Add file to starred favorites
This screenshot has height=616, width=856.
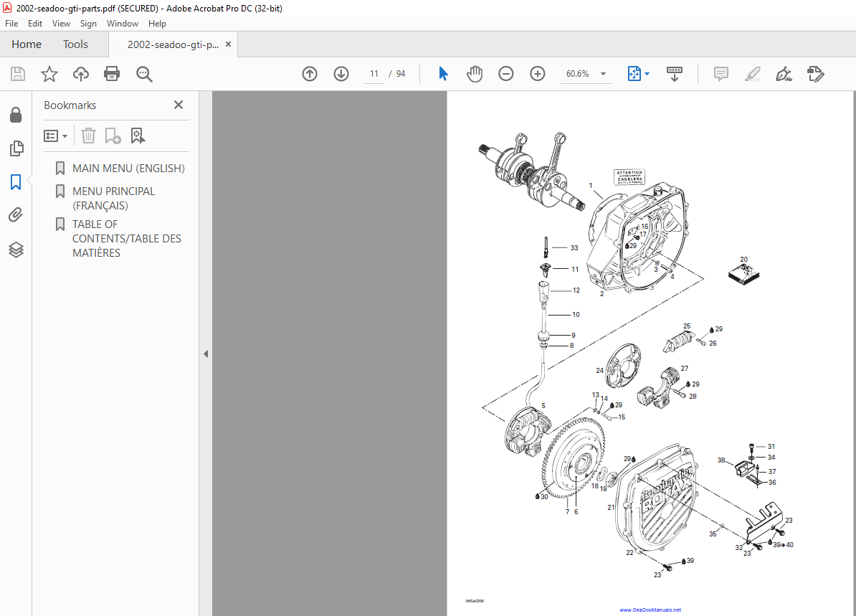tap(49, 74)
